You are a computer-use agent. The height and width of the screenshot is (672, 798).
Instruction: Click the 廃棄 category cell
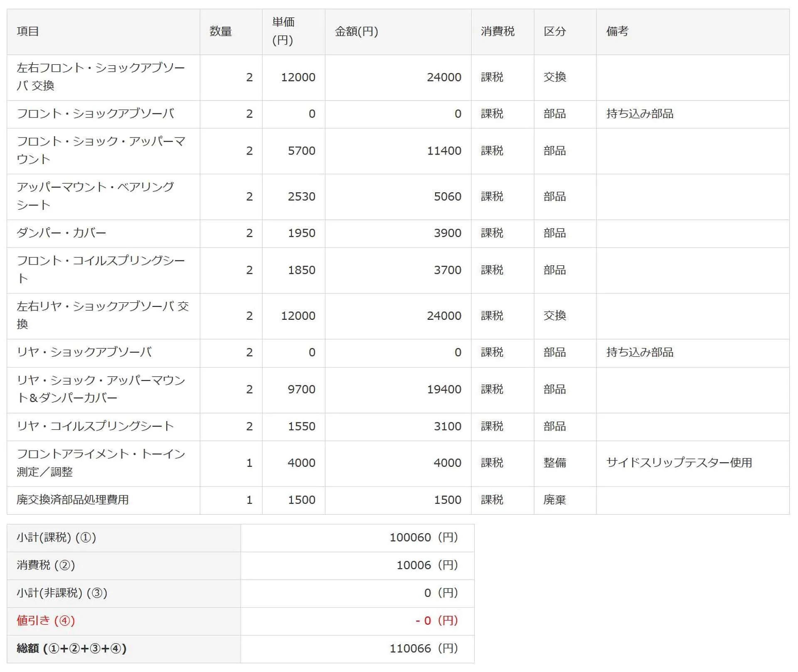(554, 500)
